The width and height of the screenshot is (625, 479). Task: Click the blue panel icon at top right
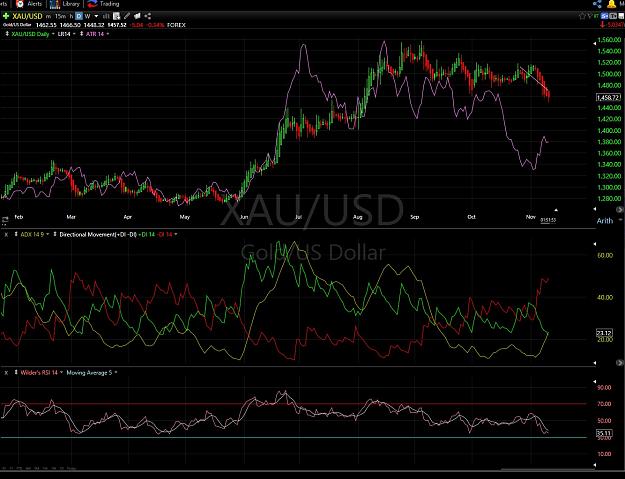coord(605,16)
